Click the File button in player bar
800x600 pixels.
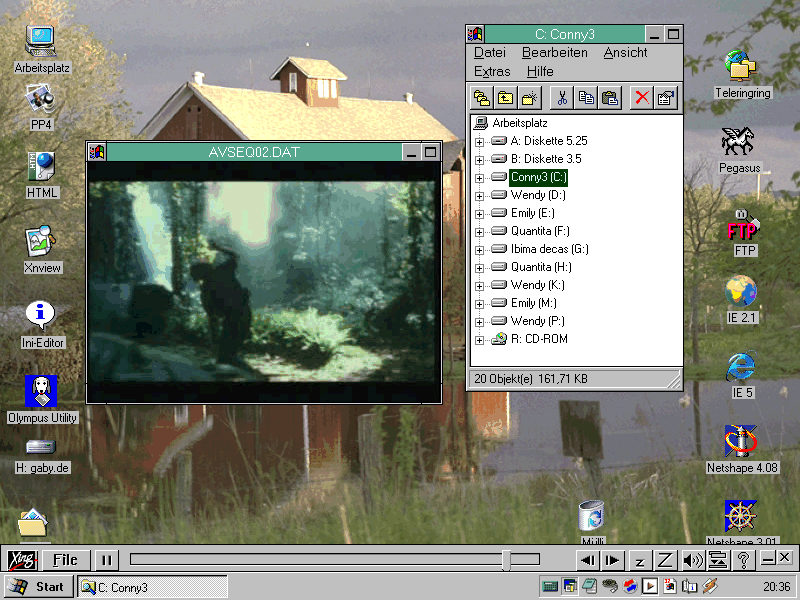pyautogui.click(x=66, y=560)
